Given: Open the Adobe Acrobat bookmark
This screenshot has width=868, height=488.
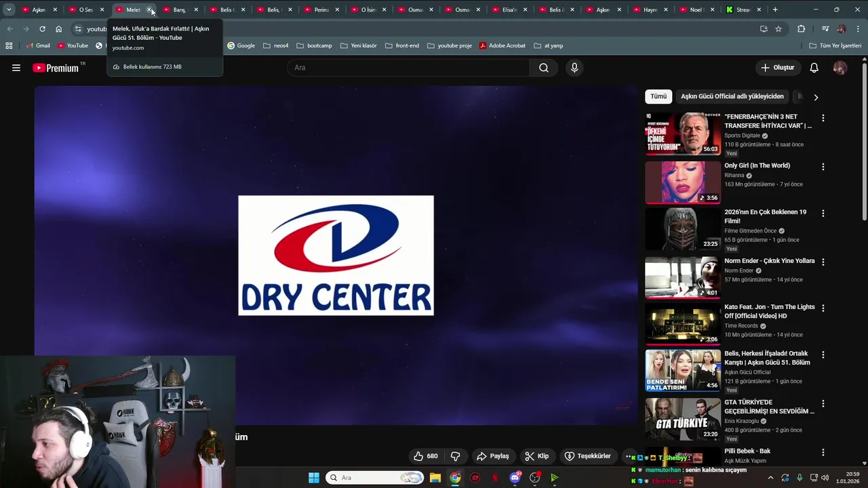Looking at the screenshot, I should coord(502,45).
